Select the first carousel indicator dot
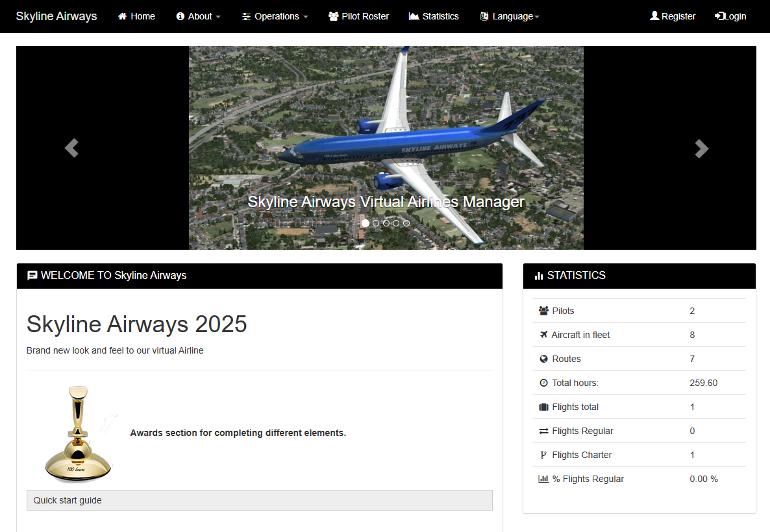The height and width of the screenshot is (532, 770). [x=366, y=223]
